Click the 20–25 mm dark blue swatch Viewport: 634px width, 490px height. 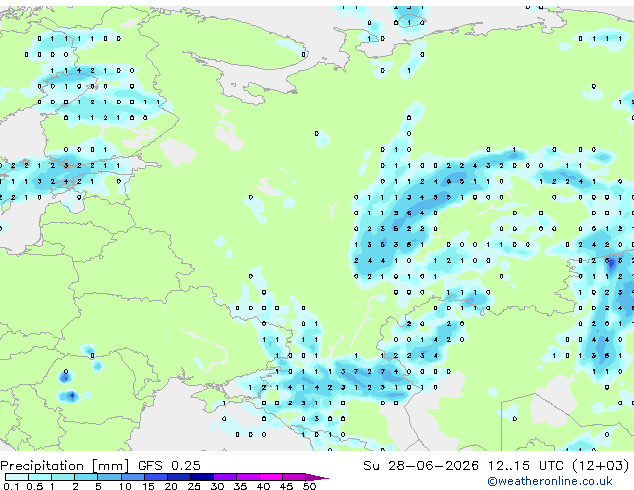pos(179,477)
